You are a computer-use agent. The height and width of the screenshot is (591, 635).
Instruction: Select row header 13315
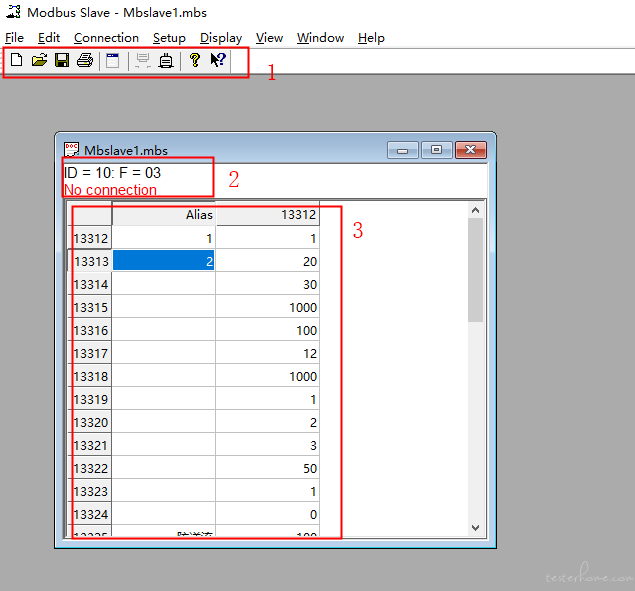tap(90, 307)
